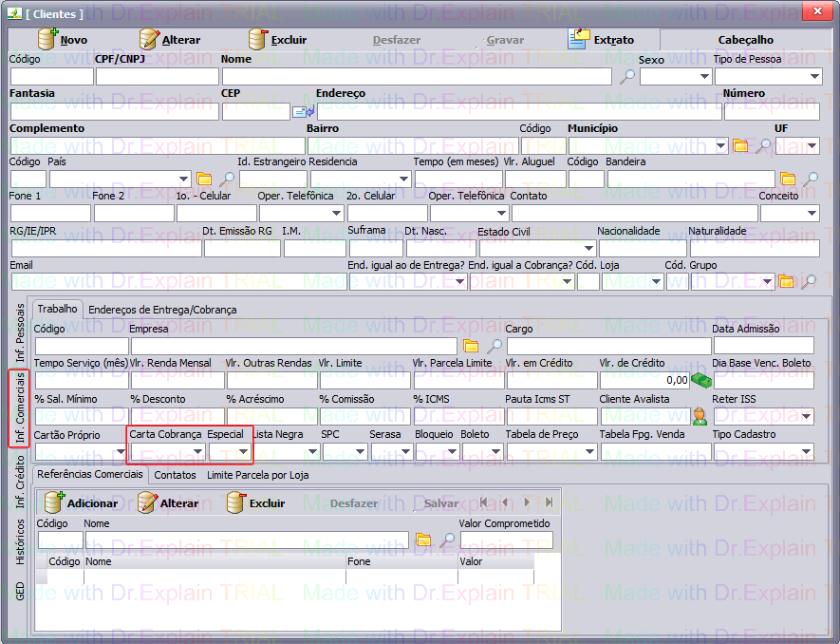Click the money icon beside Vlr. de Crédito
The image size is (840, 644).
tap(701, 380)
